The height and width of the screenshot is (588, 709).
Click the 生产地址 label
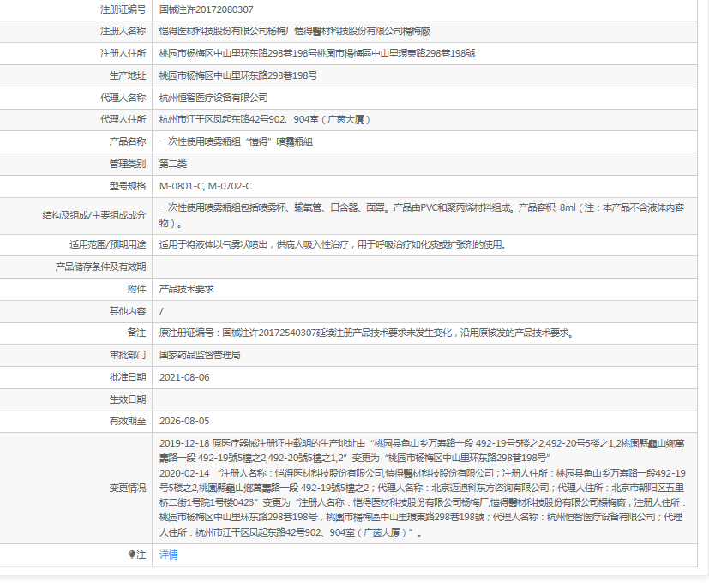coord(128,75)
